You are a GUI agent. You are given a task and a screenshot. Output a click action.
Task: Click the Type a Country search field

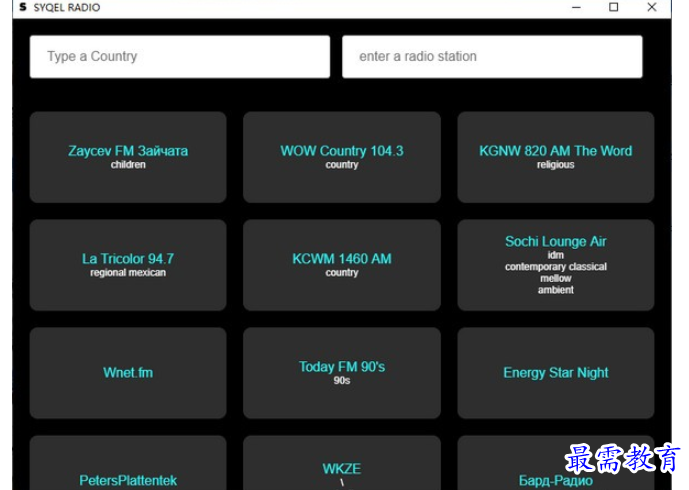click(x=180, y=57)
